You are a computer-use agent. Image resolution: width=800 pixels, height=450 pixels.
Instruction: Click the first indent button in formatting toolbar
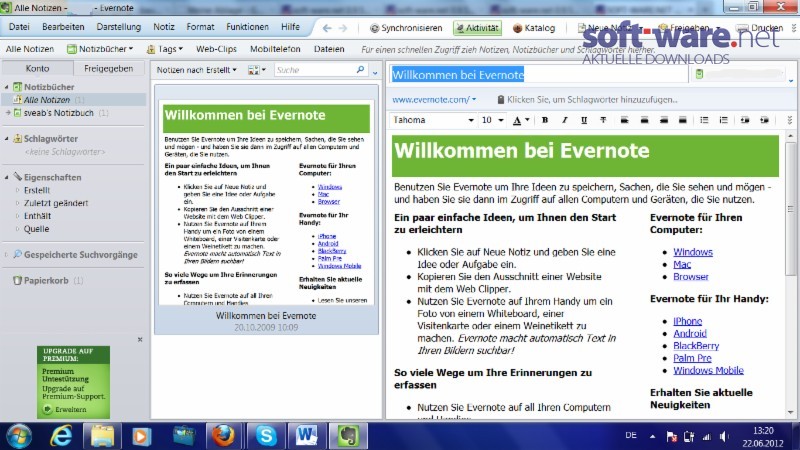(745, 120)
